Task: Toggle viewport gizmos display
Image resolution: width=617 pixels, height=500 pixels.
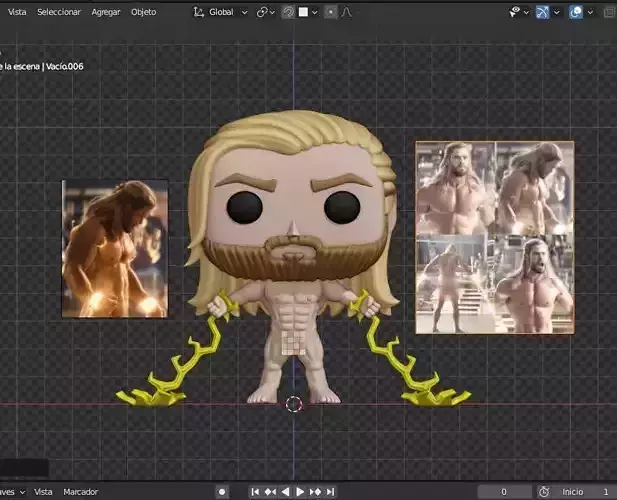Action: click(542, 12)
